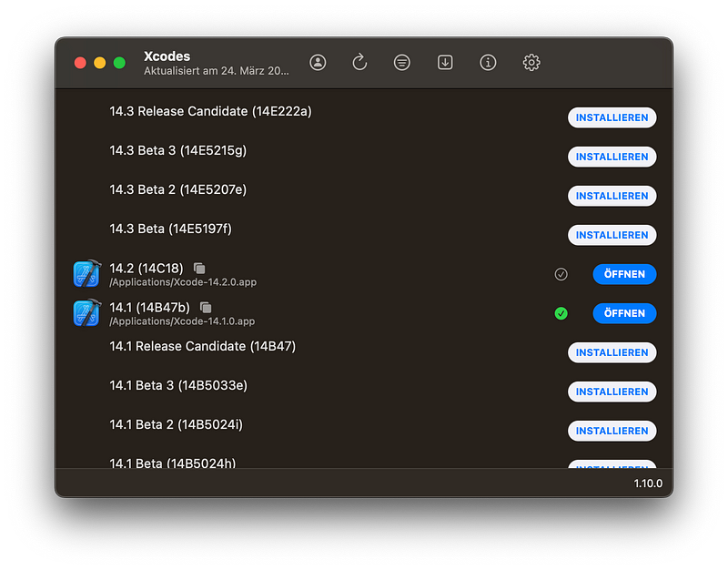Open Xcode 14.1 with ÖFFNEN button
Image resolution: width=728 pixels, height=570 pixels.
point(624,313)
